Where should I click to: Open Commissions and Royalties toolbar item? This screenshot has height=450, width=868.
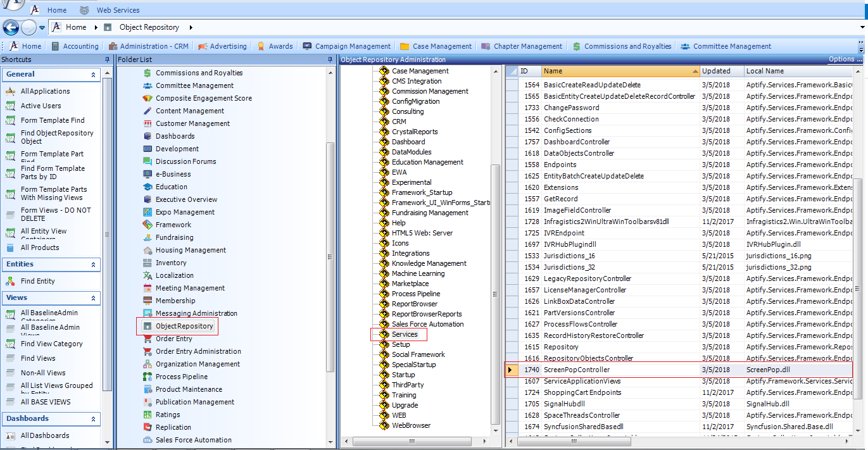tap(622, 46)
